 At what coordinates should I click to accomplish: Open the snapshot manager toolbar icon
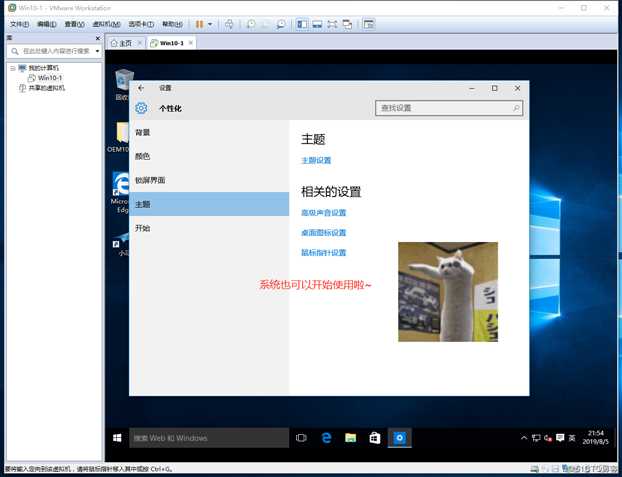point(281,25)
